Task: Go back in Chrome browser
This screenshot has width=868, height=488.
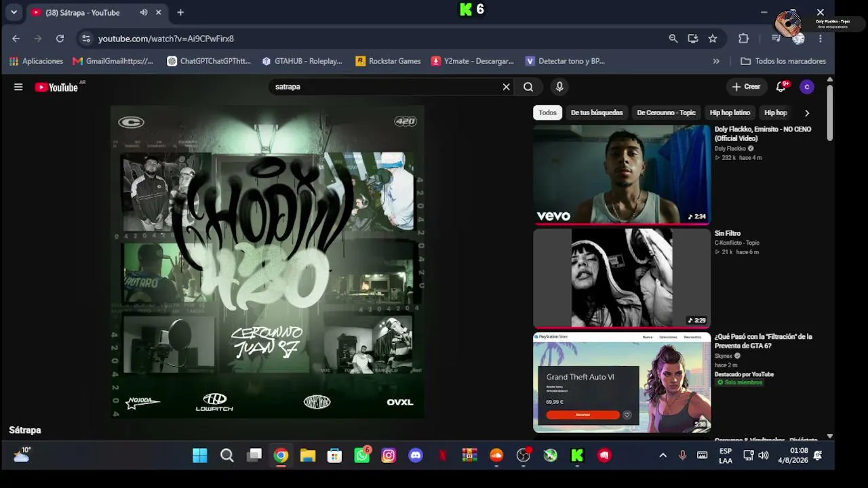Action: [16, 39]
